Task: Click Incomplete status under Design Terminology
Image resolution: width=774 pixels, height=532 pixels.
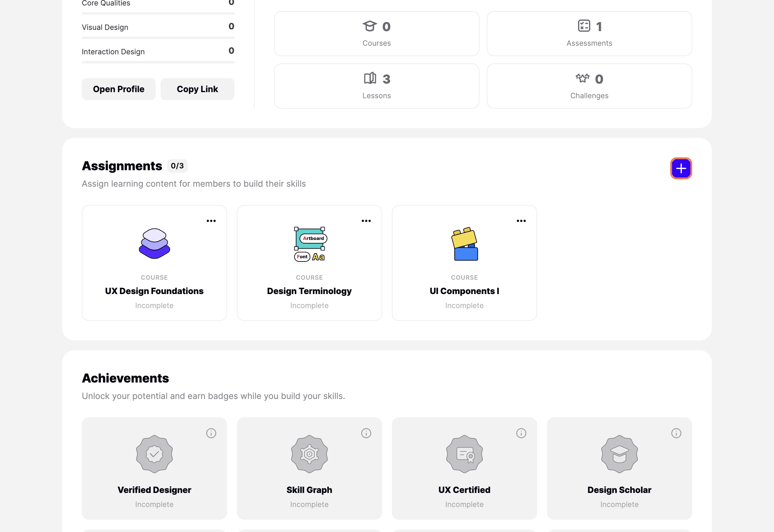Action: tap(309, 306)
